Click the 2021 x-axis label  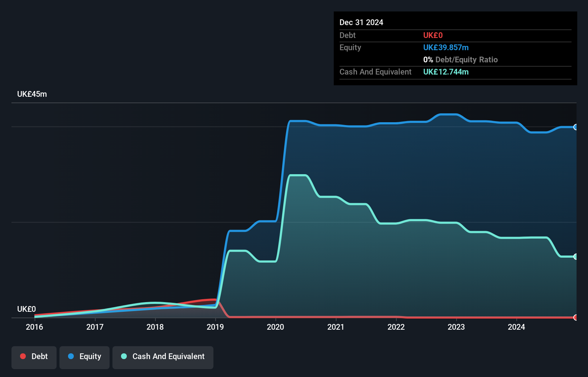pos(336,327)
